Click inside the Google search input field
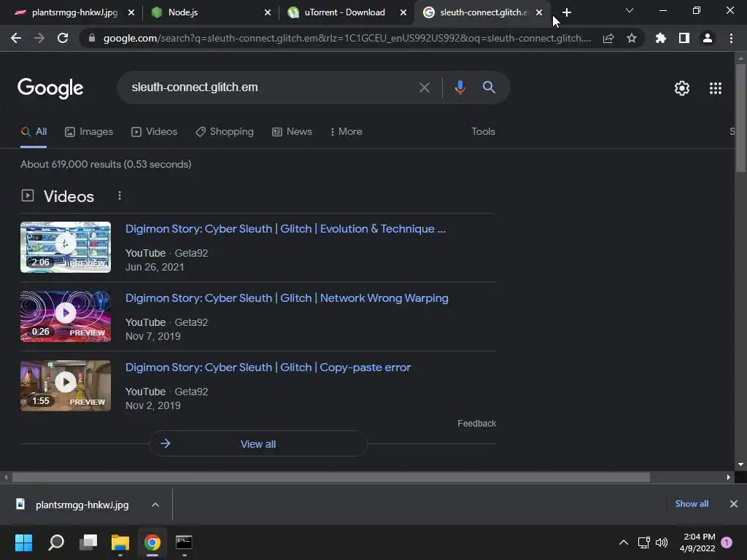Viewport: 747px width, 560px height. pyautogui.click(x=271, y=87)
